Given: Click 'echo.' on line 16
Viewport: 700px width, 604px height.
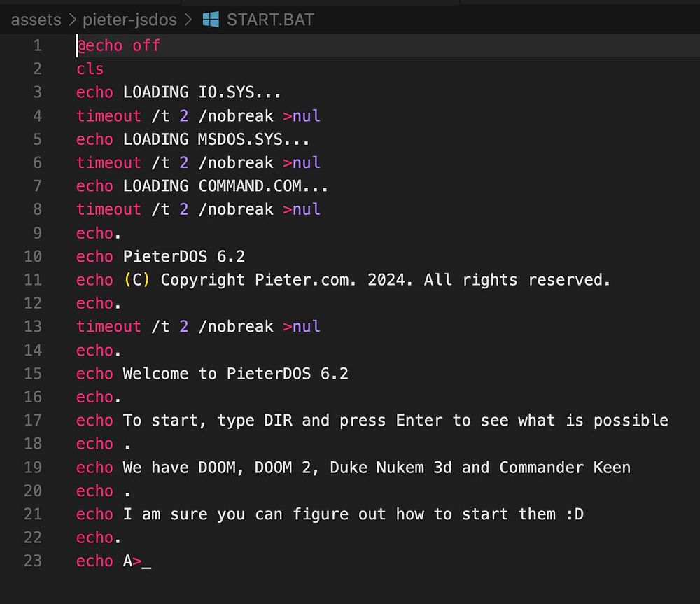Looking at the screenshot, I should (98, 397).
